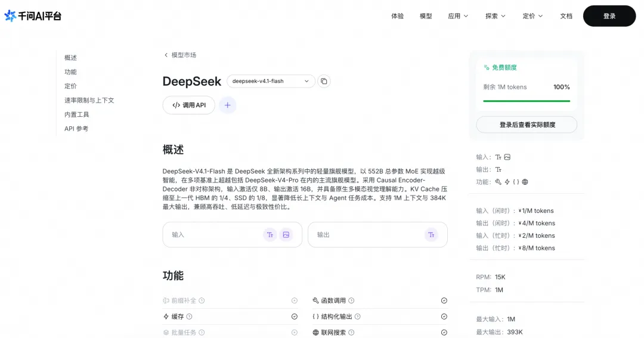Click the DeepSeek heading
This screenshot has height=338, width=644.
pos(192,81)
